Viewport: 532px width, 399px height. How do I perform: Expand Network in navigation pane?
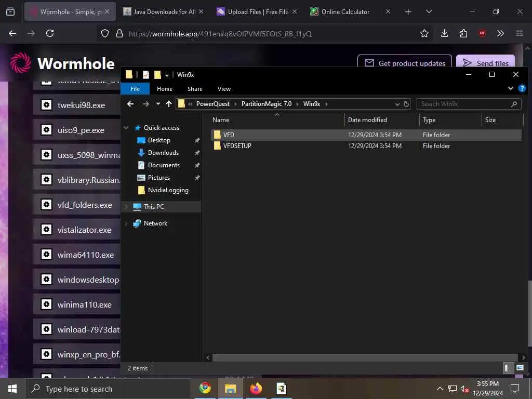(x=126, y=223)
